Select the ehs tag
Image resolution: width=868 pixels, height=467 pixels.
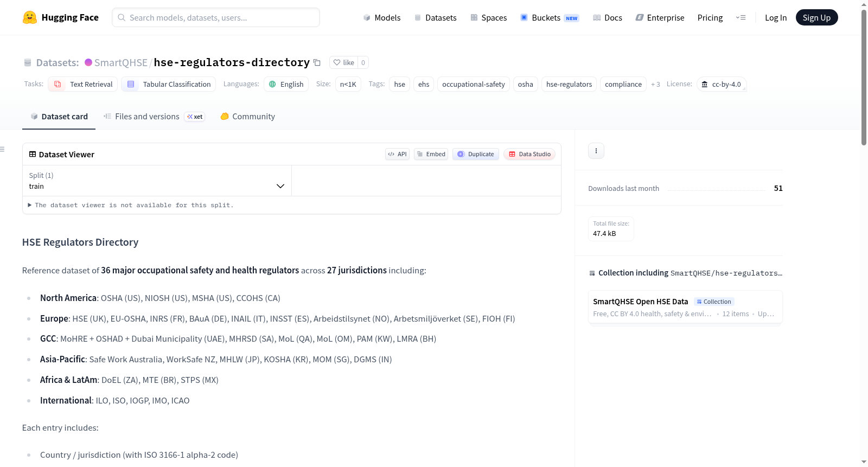click(424, 84)
